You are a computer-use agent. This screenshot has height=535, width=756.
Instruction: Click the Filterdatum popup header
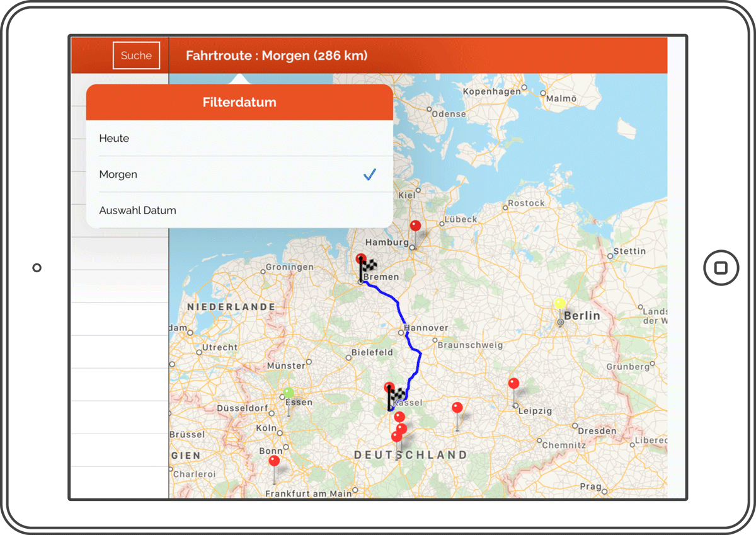pos(239,102)
